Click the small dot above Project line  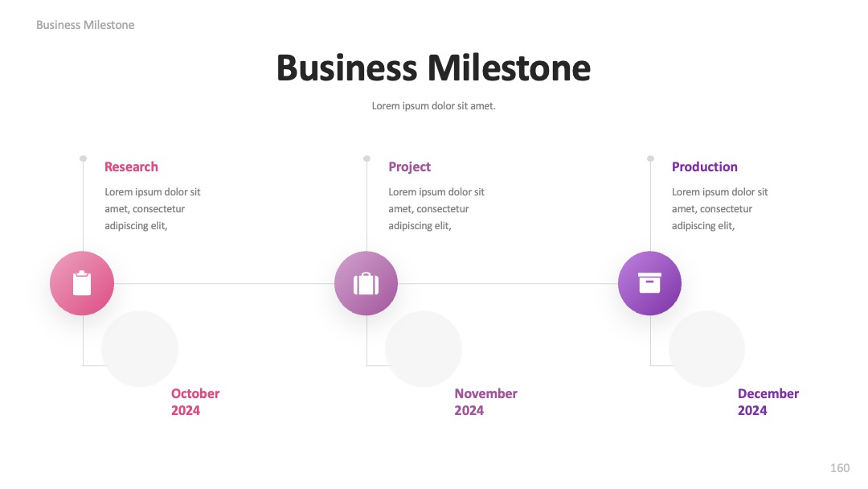pos(366,158)
